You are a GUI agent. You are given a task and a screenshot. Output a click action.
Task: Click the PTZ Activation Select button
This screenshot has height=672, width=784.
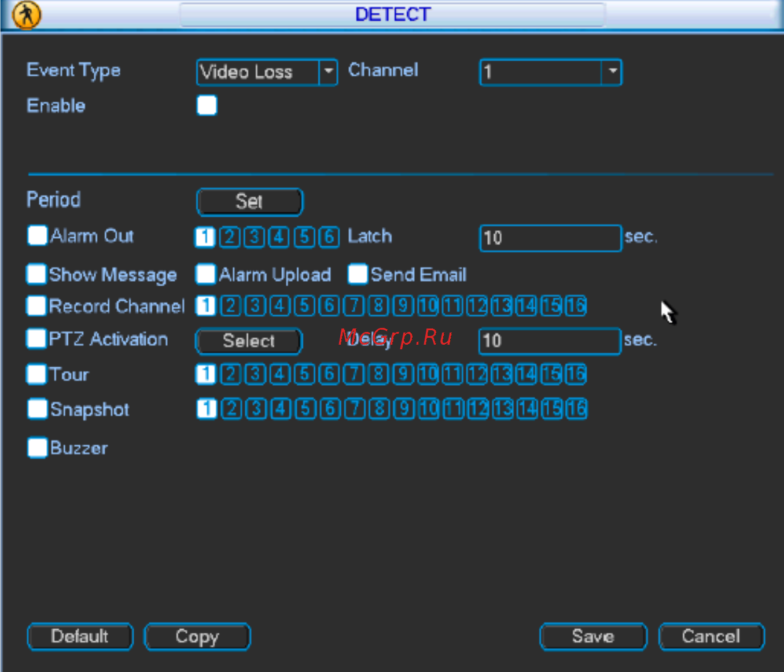(x=249, y=341)
